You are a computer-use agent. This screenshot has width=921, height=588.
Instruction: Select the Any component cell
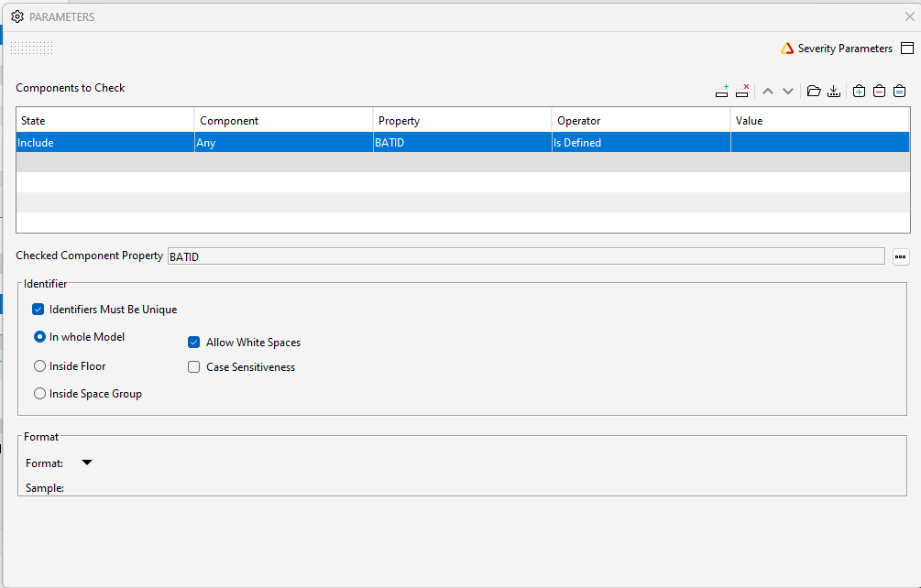284,143
